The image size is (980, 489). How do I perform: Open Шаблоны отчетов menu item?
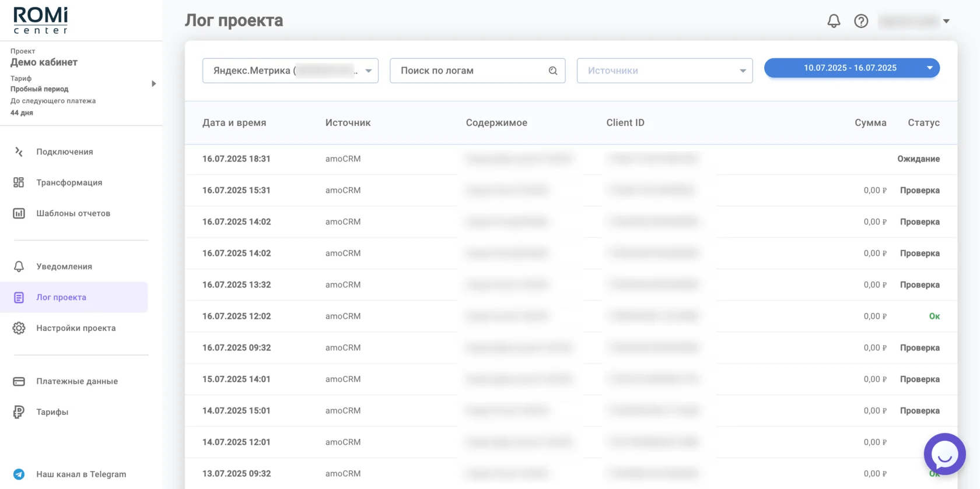[73, 213]
